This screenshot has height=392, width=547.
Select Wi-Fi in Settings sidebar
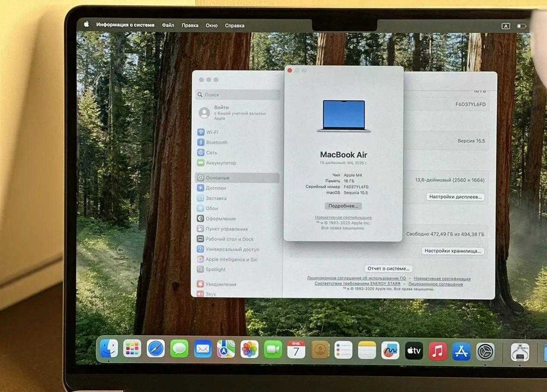click(237, 132)
